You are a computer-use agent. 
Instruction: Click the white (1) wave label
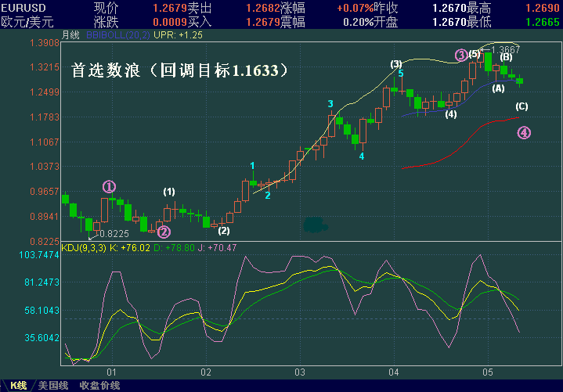tap(169, 192)
